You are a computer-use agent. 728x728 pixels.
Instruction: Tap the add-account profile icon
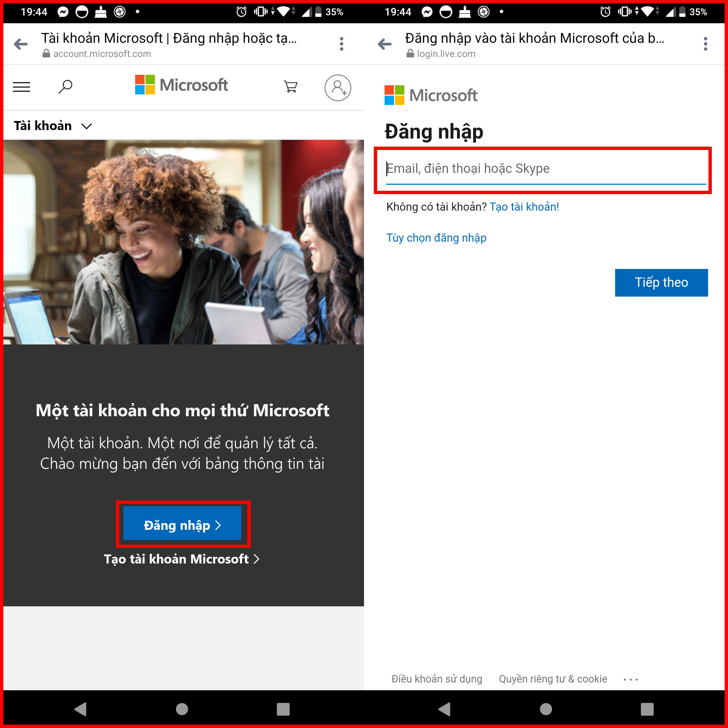[x=338, y=88]
